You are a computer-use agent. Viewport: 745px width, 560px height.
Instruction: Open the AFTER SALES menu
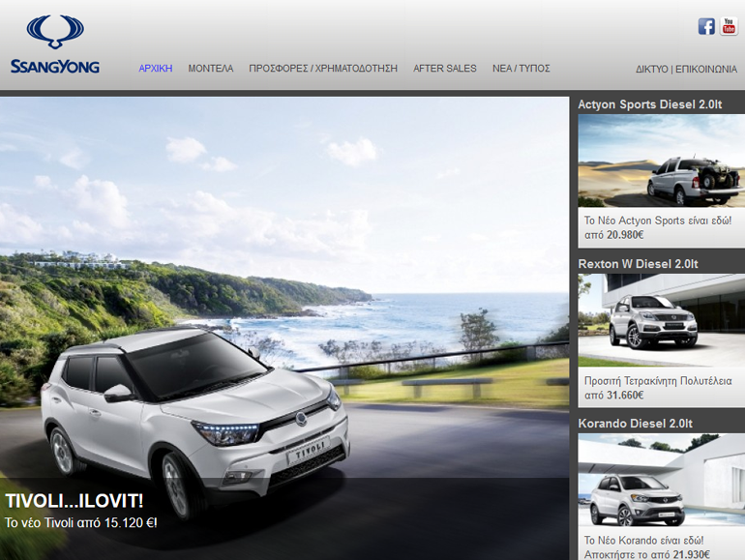[x=445, y=69]
